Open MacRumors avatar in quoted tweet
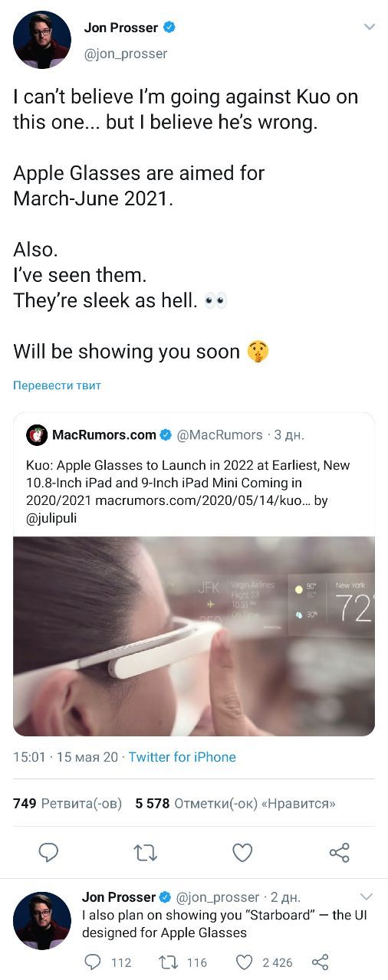The width and height of the screenshot is (388, 980). 36,435
